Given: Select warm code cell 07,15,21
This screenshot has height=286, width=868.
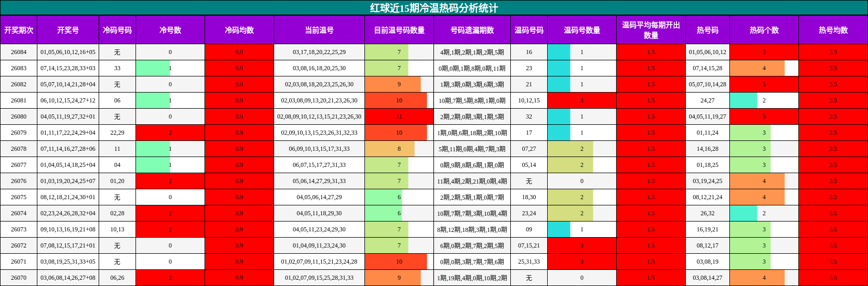Looking at the screenshot, I should point(529,245).
